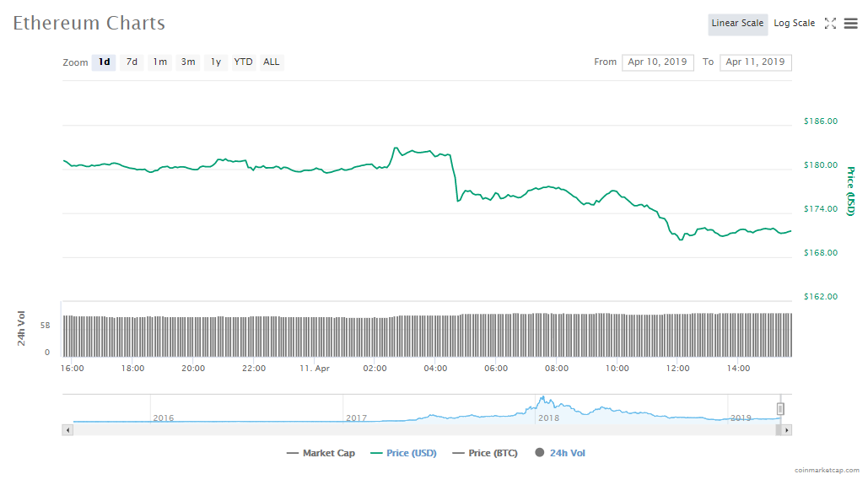Viewport: 868px width, 485px height.
Task: Click the navigator left scroll arrow
Action: click(68, 430)
